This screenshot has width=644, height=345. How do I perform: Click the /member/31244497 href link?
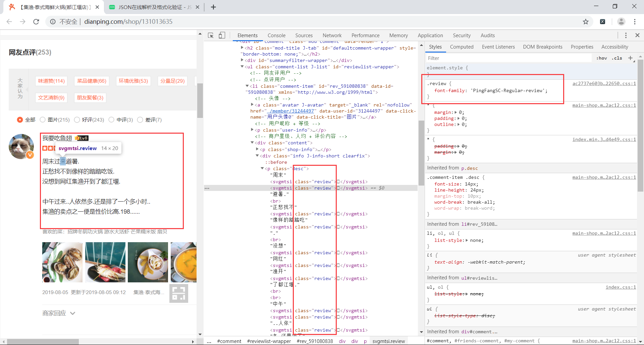[291, 111]
